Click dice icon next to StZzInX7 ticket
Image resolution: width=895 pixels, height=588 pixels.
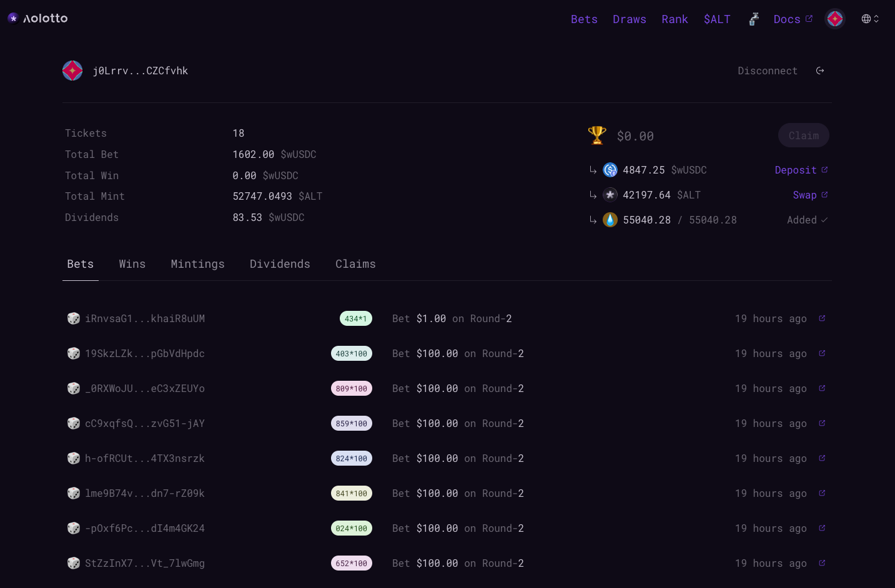pos(74,563)
